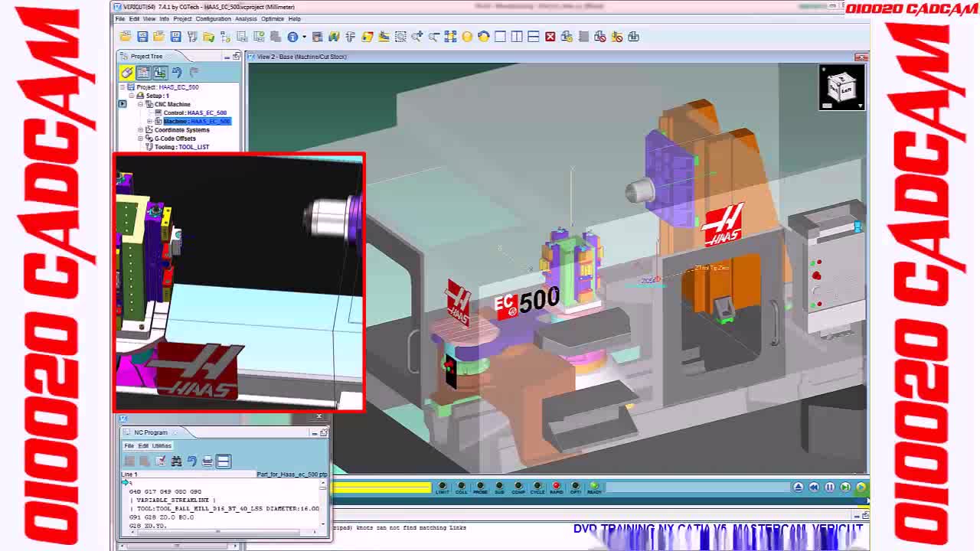The width and height of the screenshot is (980, 551).
Task: Select the NC Program tab
Action: pyautogui.click(x=150, y=432)
